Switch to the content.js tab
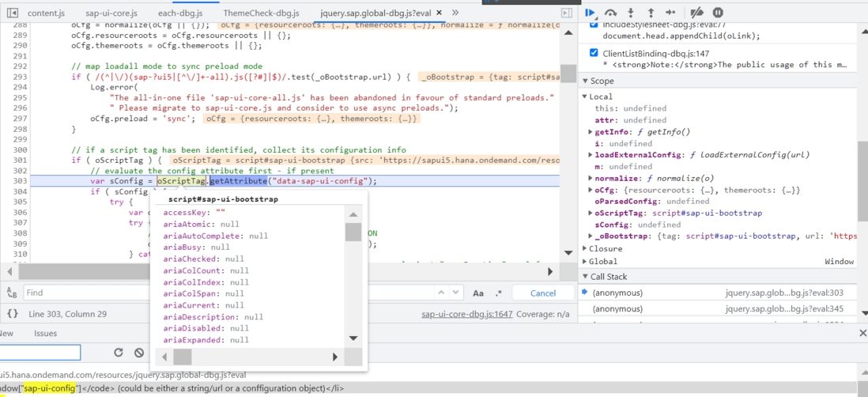 click(x=45, y=12)
